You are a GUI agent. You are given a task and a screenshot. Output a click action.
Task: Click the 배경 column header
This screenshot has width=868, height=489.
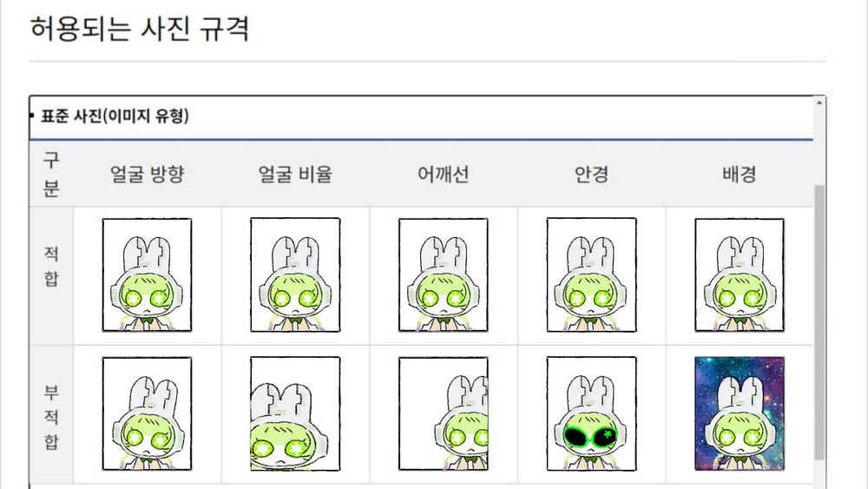tap(740, 174)
